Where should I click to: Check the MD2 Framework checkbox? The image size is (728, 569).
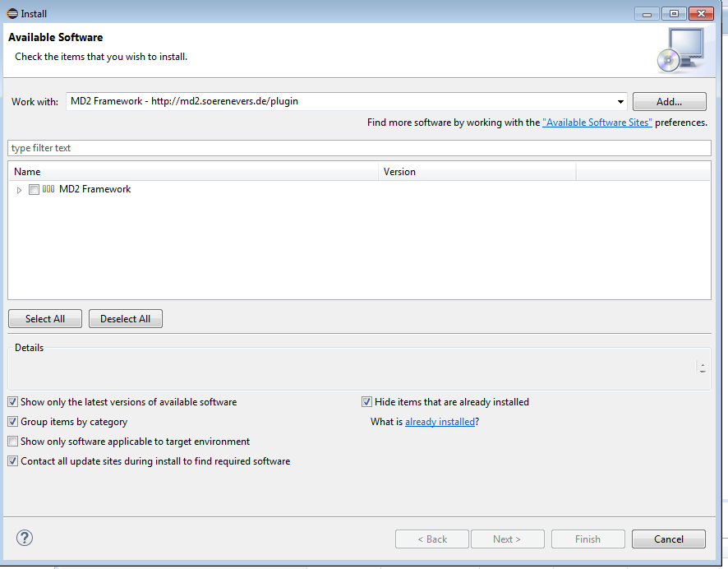pos(33,189)
